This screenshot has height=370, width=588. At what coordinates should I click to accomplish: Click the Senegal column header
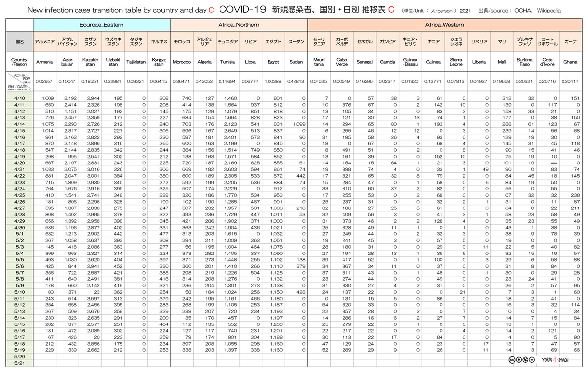[365, 62]
